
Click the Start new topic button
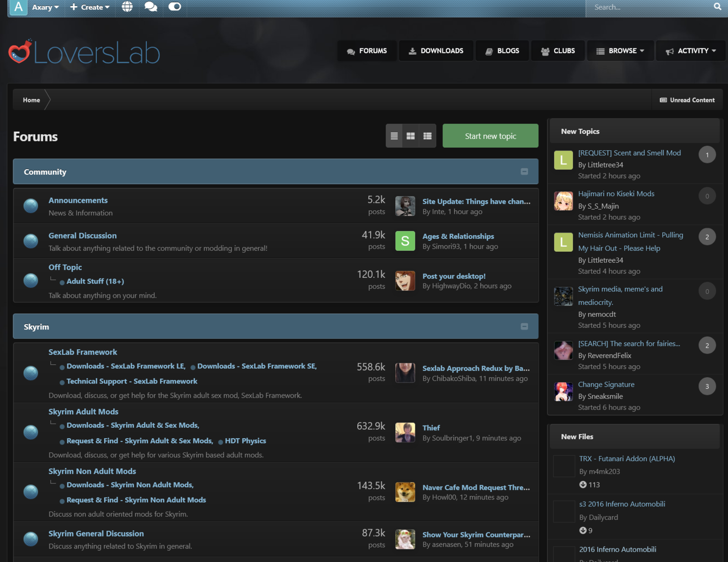(490, 136)
